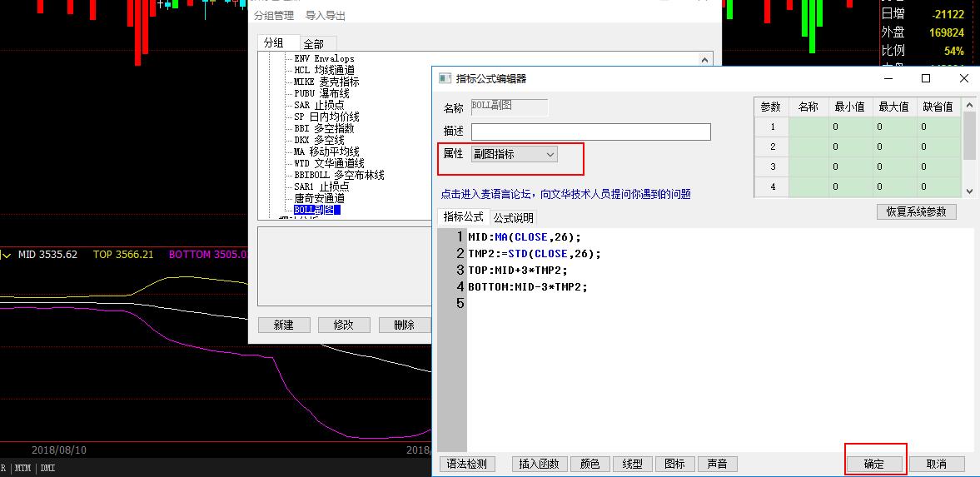Click the indicator dropdown arrow before MID
Viewport: 980px width, 477px height.
pyautogui.click(x=7, y=255)
